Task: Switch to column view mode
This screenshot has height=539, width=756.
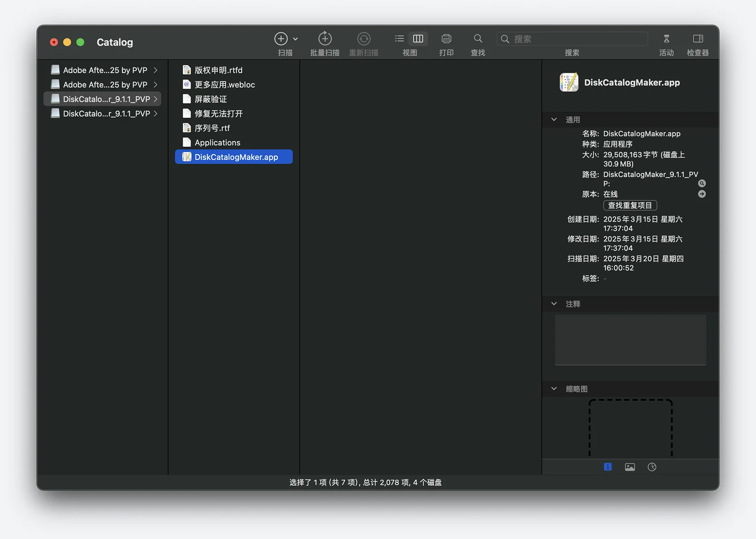Action: (x=418, y=39)
